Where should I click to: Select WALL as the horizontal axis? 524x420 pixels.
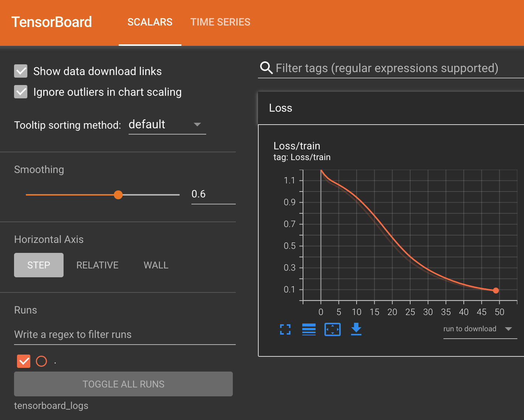(156, 265)
